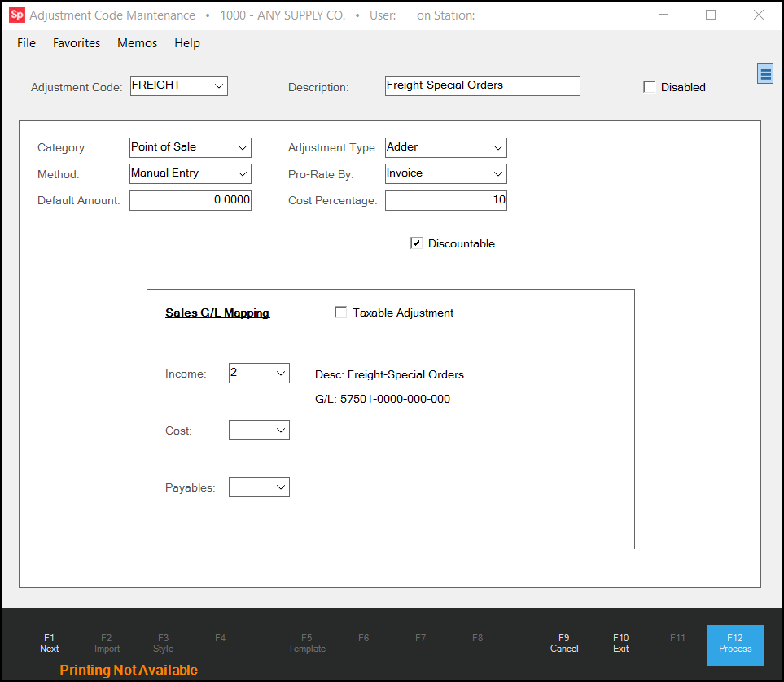
Task: Click F9 Cancel button
Action: (564, 643)
